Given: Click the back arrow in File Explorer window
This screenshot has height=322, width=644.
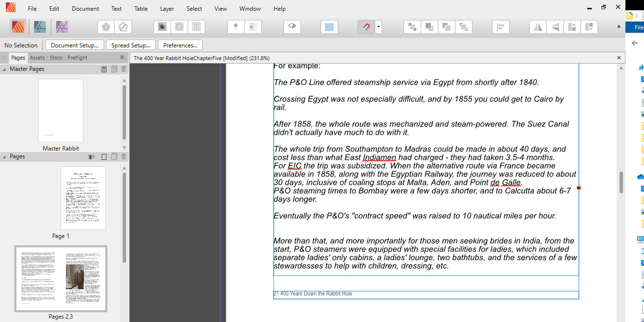Looking at the screenshot, I should [x=635, y=43].
